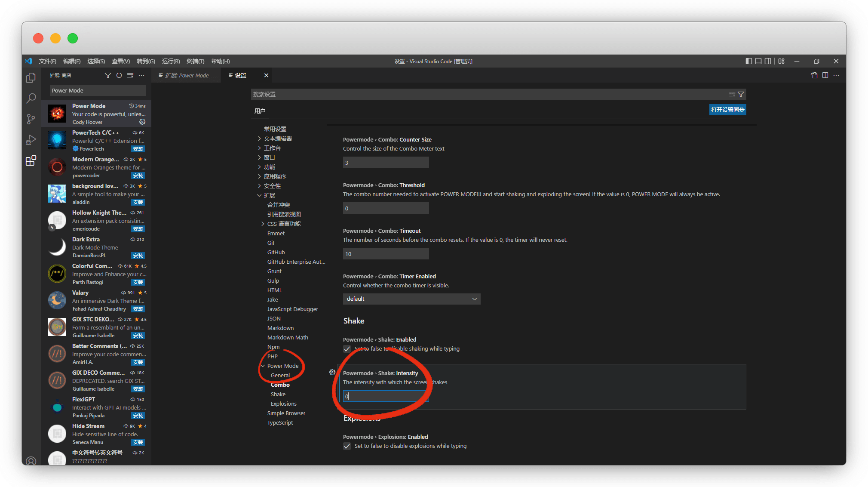Open the Run and Debug view icon
Image resolution: width=868 pixels, height=487 pixels.
(x=31, y=140)
